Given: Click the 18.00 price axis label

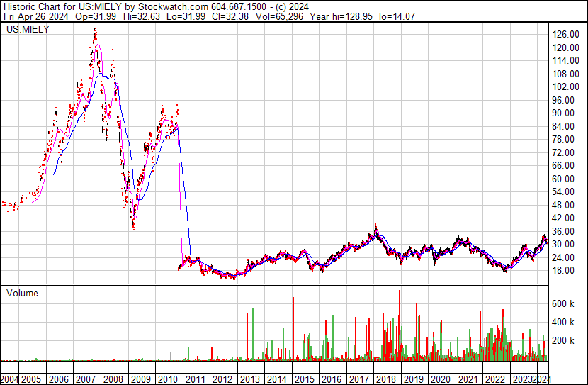Looking at the screenshot, I should click(x=563, y=271).
